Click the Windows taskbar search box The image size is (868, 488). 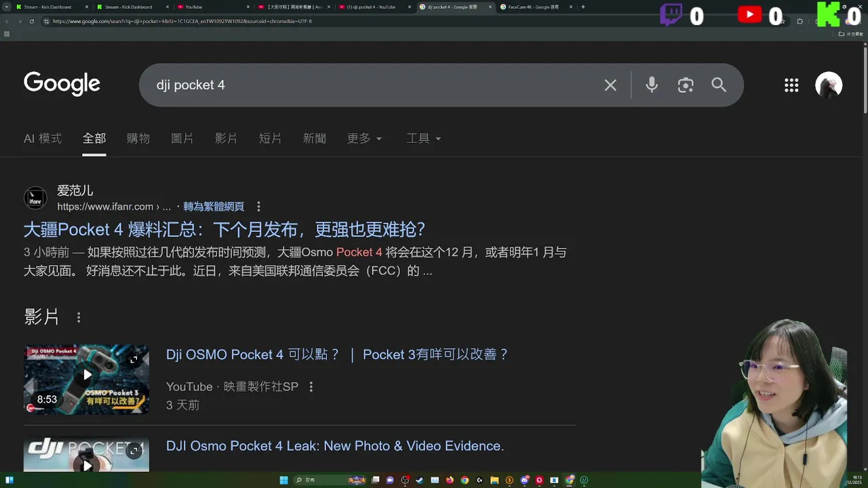pyautogui.click(x=330, y=480)
